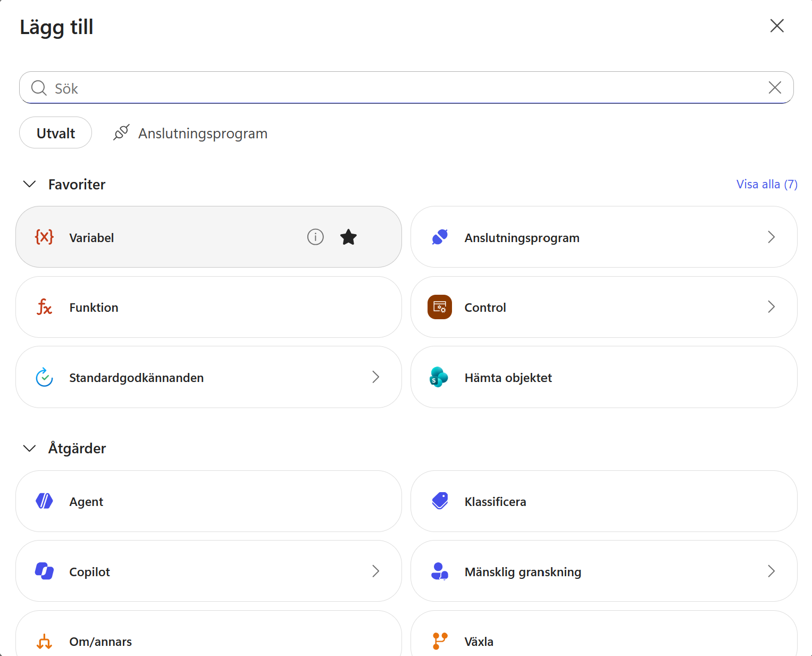Clear the search field with X
Viewport: 812px width, 656px height.
coord(775,88)
